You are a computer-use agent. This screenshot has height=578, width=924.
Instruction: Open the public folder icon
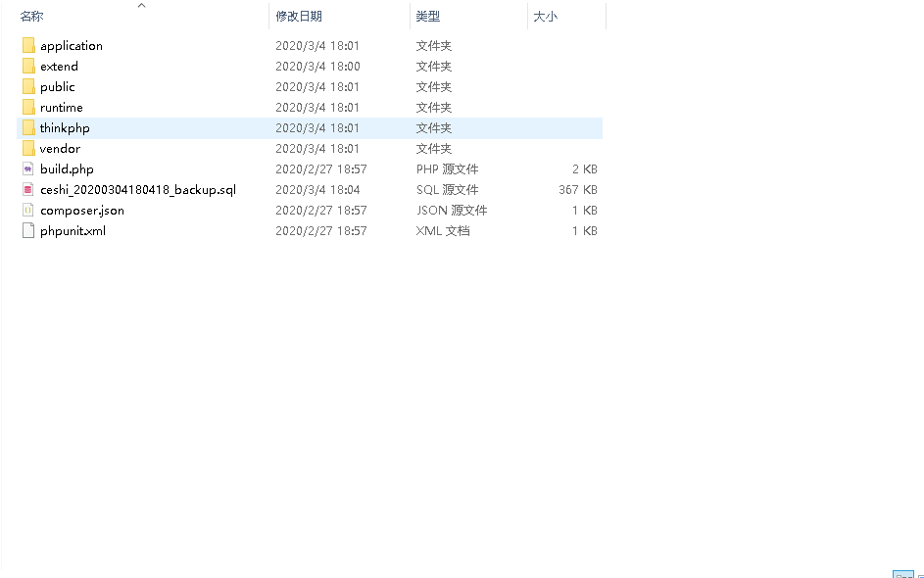[27, 86]
